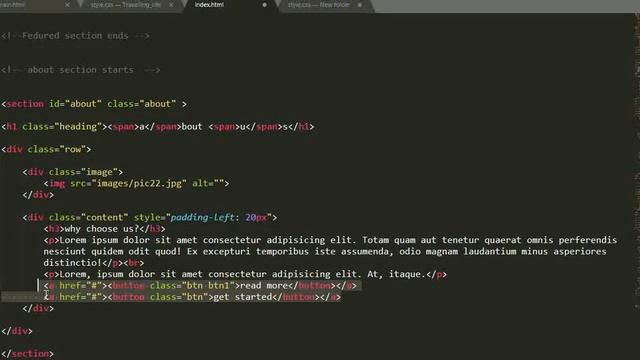Place cursor in section id="about" line
The height and width of the screenshot is (360, 640).
coord(94,104)
